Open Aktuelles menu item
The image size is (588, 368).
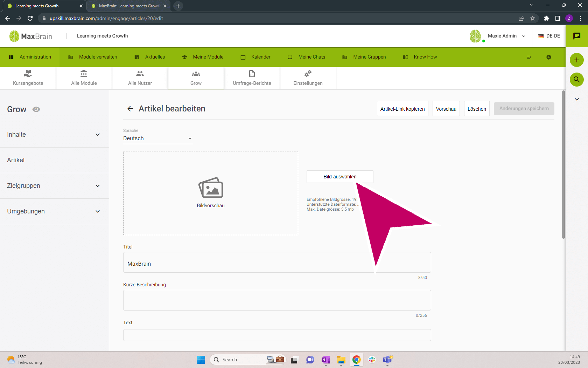pyautogui.click(x=150, y=57)
